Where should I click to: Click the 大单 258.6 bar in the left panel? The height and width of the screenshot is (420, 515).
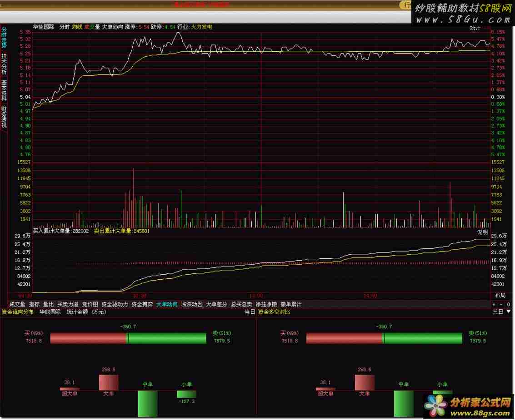(x=109, y=382)
